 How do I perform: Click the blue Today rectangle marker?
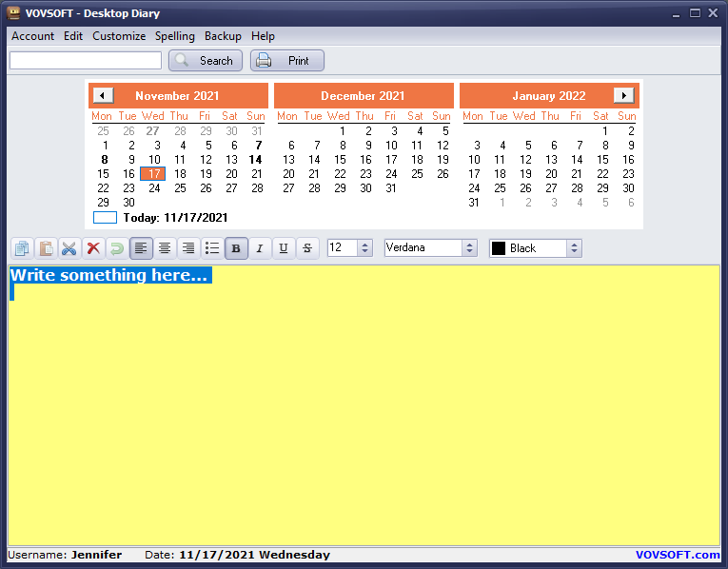click(x=105, y=218)
